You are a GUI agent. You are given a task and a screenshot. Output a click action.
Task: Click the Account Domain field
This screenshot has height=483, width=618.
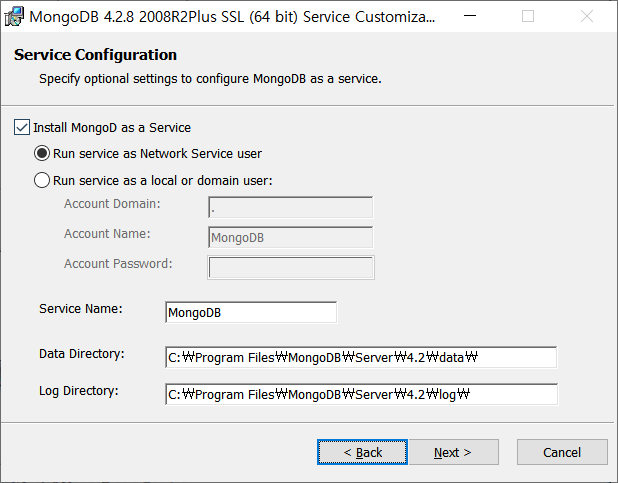[x=290, y=207]
